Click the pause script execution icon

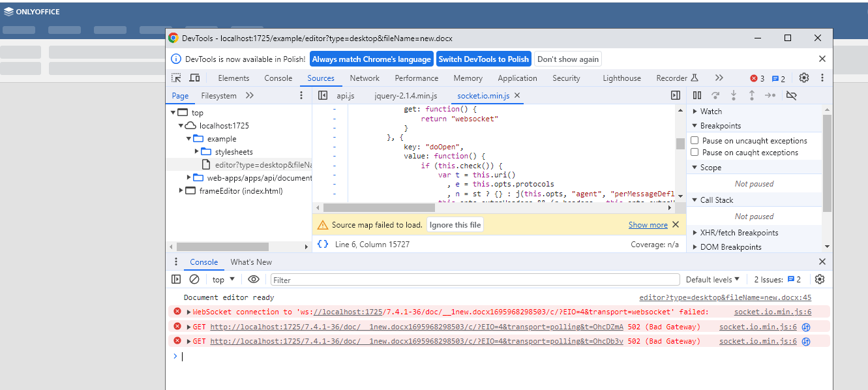click(x=697, y=95)
